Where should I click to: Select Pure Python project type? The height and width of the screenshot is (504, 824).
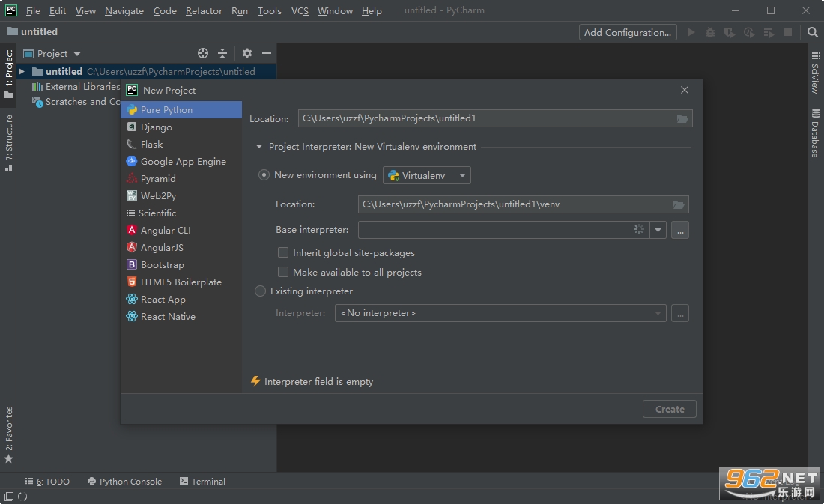click(x=181, y=110)
